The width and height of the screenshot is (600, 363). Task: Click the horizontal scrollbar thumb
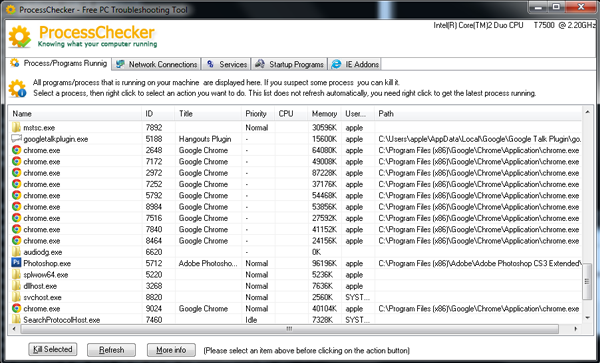click(290, 329)
